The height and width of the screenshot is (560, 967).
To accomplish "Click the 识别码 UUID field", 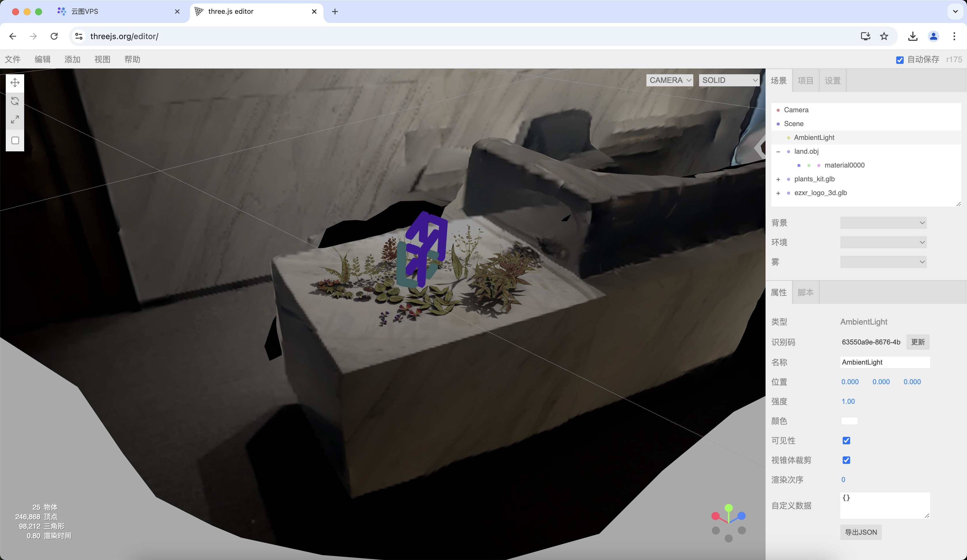I will 871,342.
